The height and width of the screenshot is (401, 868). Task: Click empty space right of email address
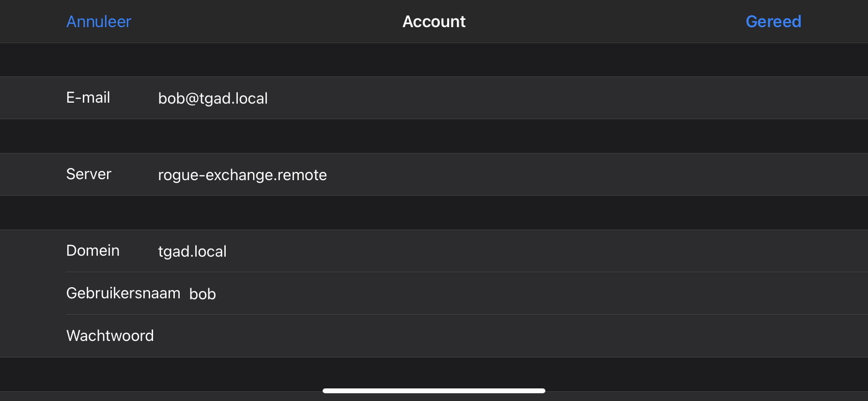click(x=533, y=98)
